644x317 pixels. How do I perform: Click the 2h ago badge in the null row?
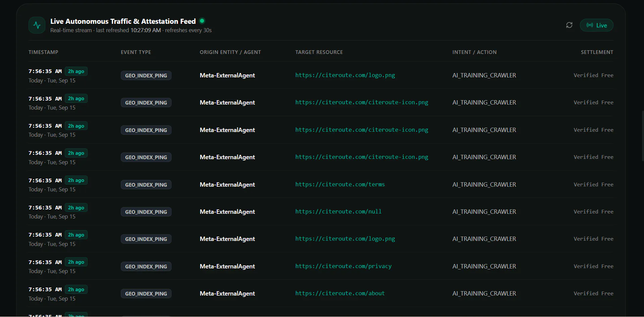76,207
